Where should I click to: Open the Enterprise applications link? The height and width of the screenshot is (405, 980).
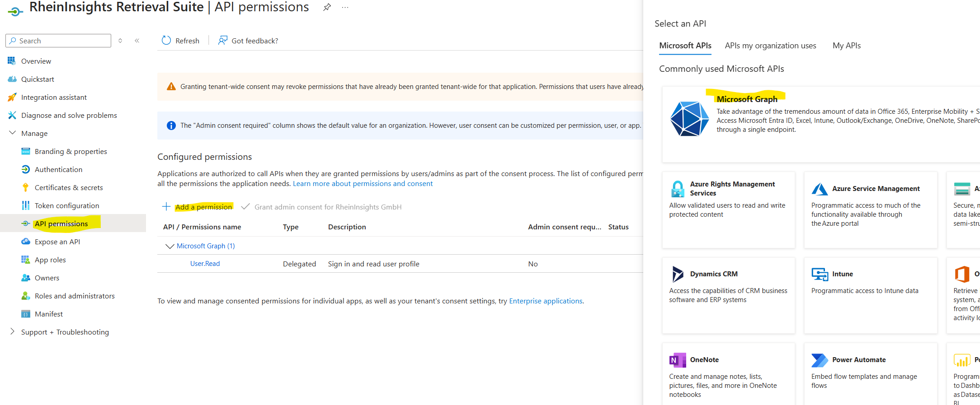[x=546, y=301]
